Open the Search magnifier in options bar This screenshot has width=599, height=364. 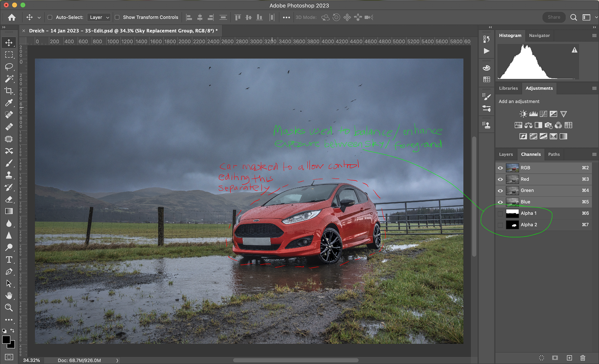click(x=573, y=17)
